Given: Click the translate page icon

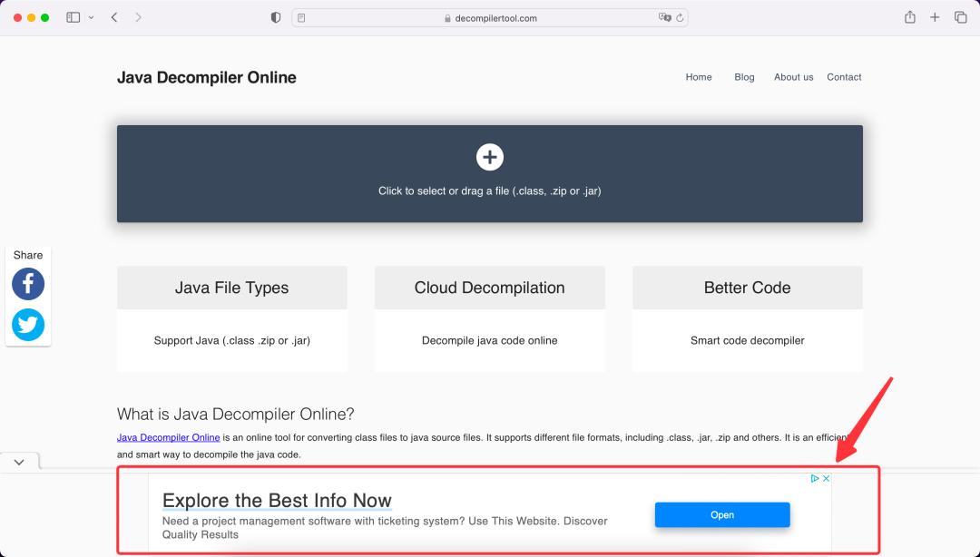Looking at the screenshot, I should pyautogui.click(x=664, y=18).
